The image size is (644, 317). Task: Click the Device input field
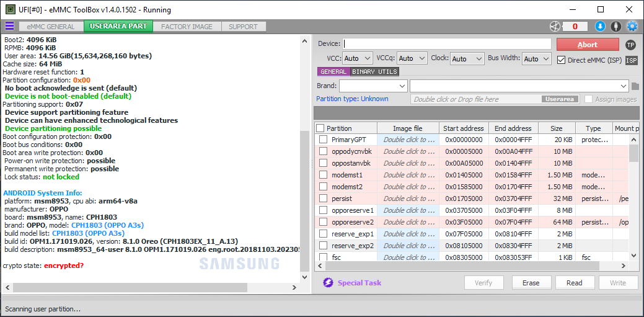pos(448,44)
